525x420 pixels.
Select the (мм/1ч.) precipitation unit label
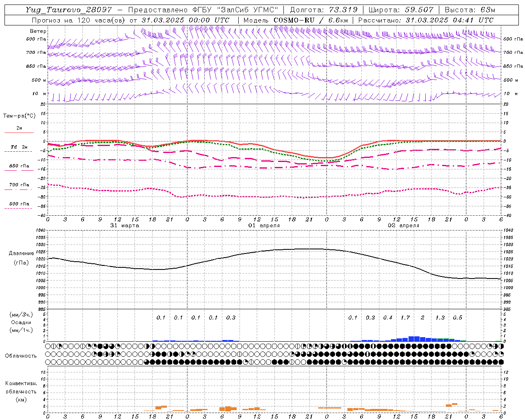[21, 330]
